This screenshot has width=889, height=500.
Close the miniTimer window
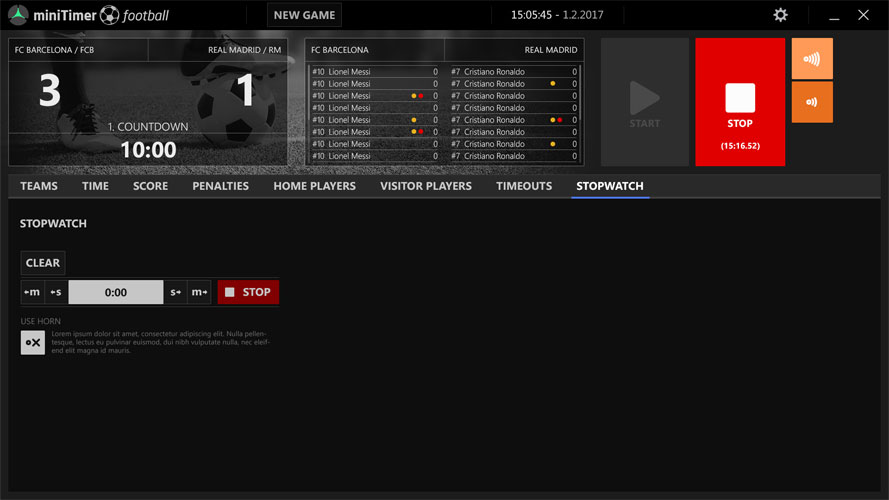863,15
